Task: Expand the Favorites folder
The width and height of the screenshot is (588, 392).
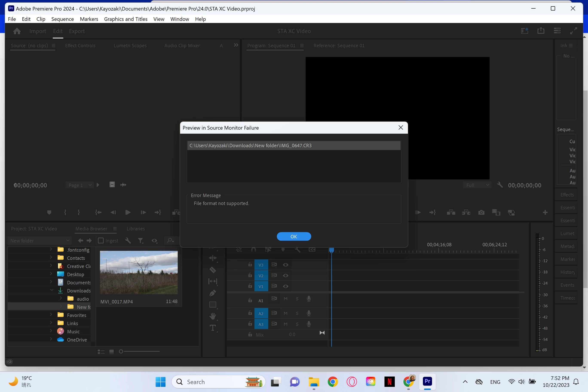Action: [51, 315]
